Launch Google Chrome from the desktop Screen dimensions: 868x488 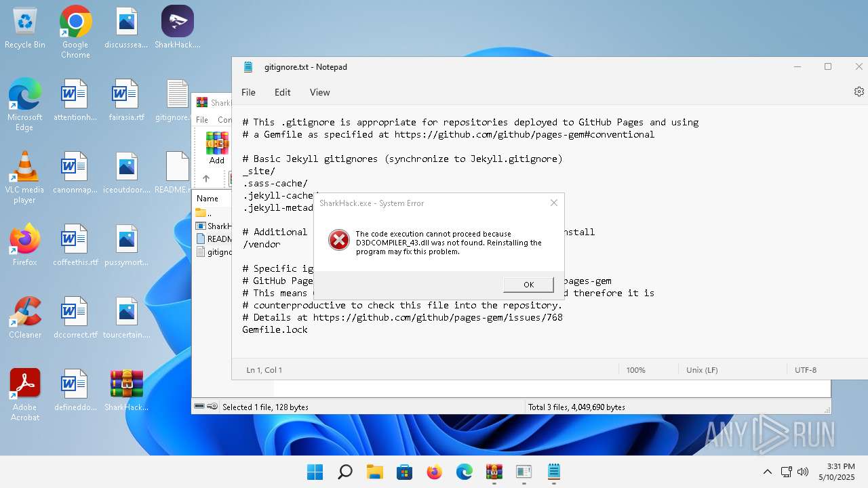click(75, 32)
